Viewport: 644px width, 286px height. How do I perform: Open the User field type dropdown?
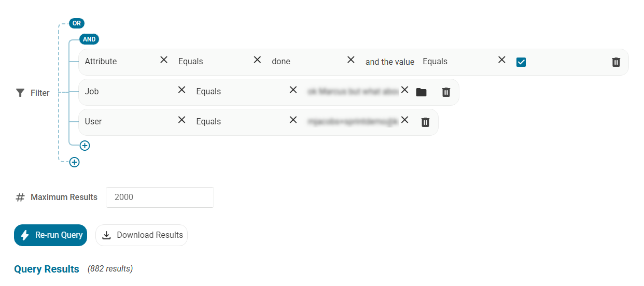(127, 121)
